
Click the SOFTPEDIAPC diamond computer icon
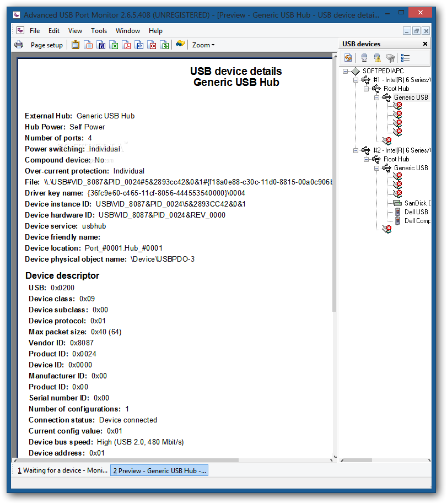356,71
